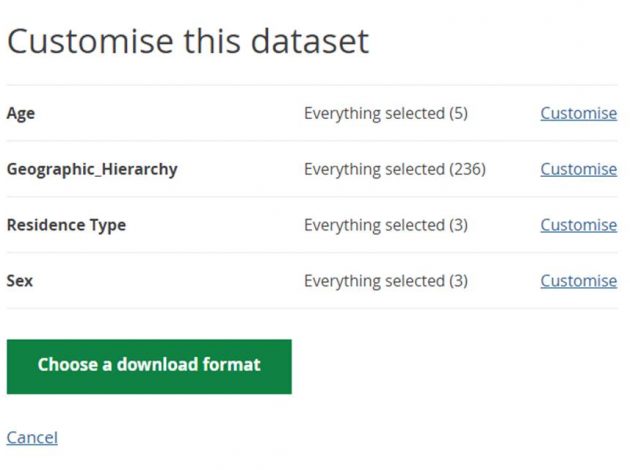Open the Customise link for Geographic_Hierarchy

579,169
